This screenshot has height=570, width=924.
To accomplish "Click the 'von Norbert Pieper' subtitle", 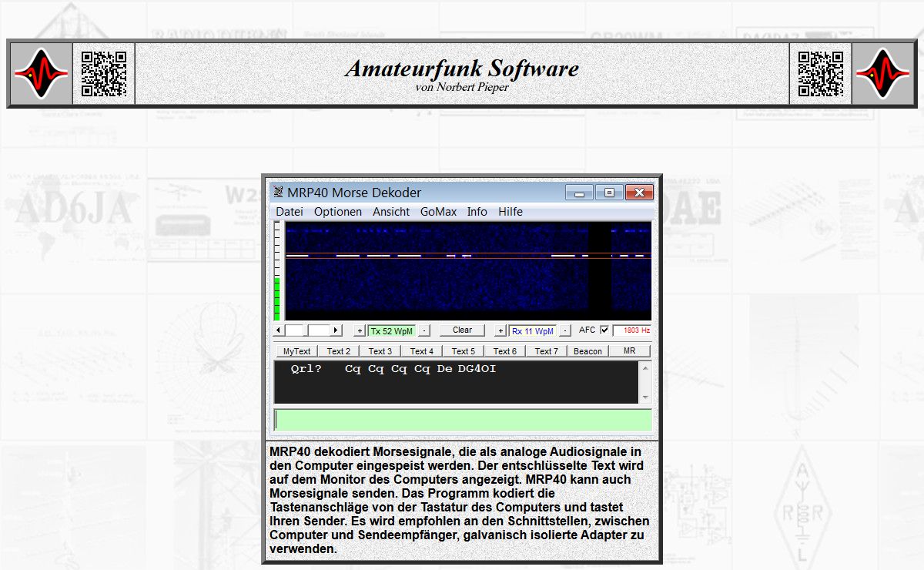I will (462, 87).
